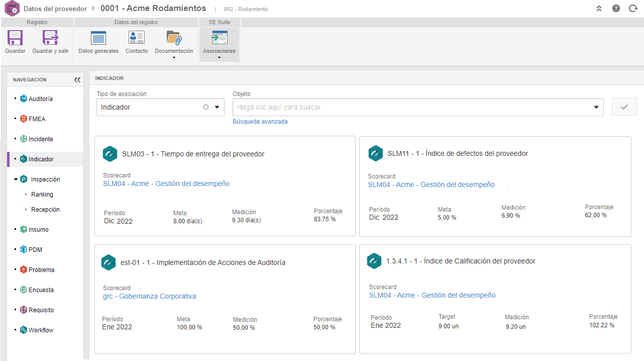
Task: Open the Contacto section icon
Action: tap(137, 38)
